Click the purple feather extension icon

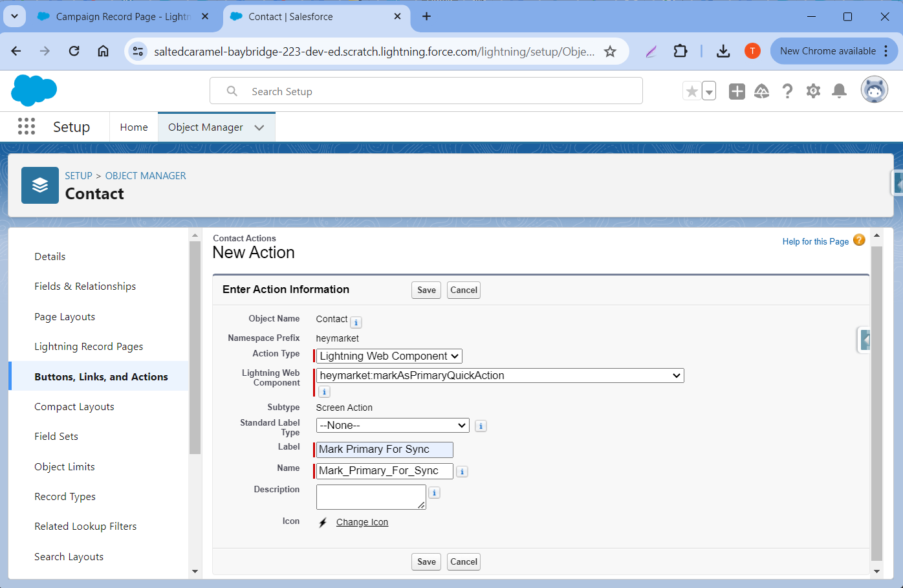click(x=651, y=51)
